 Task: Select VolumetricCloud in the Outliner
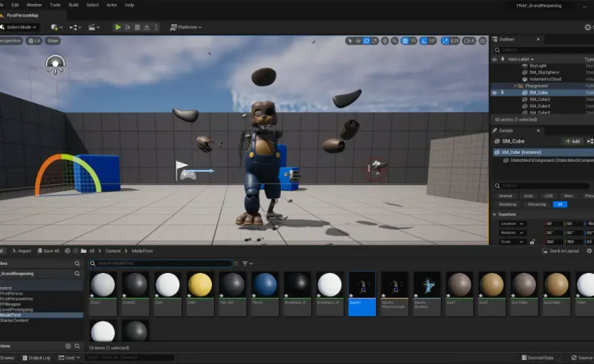[545, 79]
